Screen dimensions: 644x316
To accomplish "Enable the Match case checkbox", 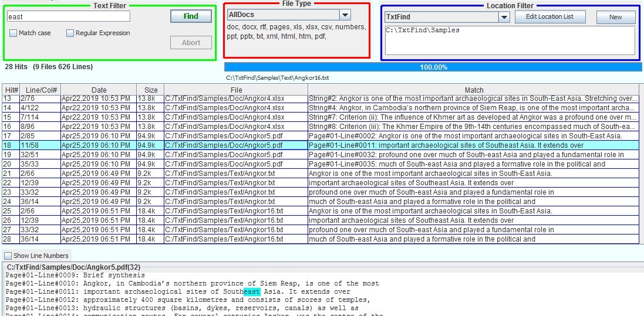I will tap(13, 33).
